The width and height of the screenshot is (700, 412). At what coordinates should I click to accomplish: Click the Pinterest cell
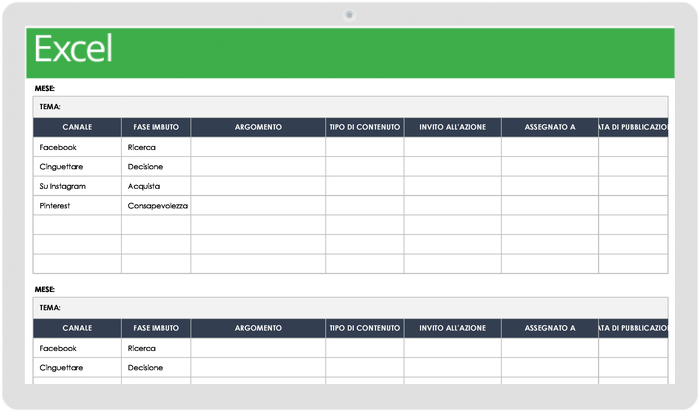(x=77, y=205)
